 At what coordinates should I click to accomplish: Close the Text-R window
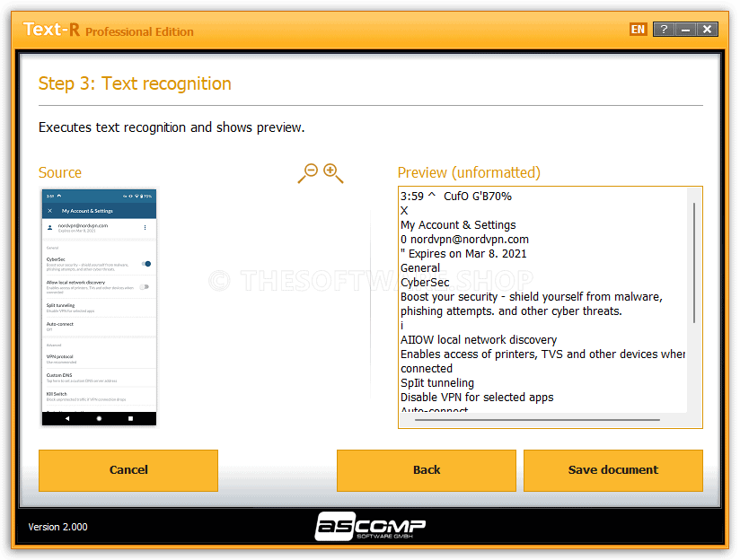pos(707,30)
